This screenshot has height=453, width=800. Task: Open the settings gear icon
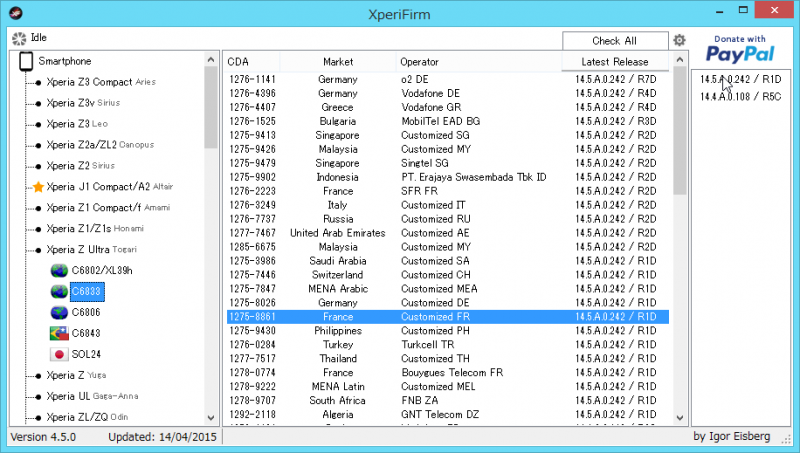pyautogui.click(x=679, y=40)
